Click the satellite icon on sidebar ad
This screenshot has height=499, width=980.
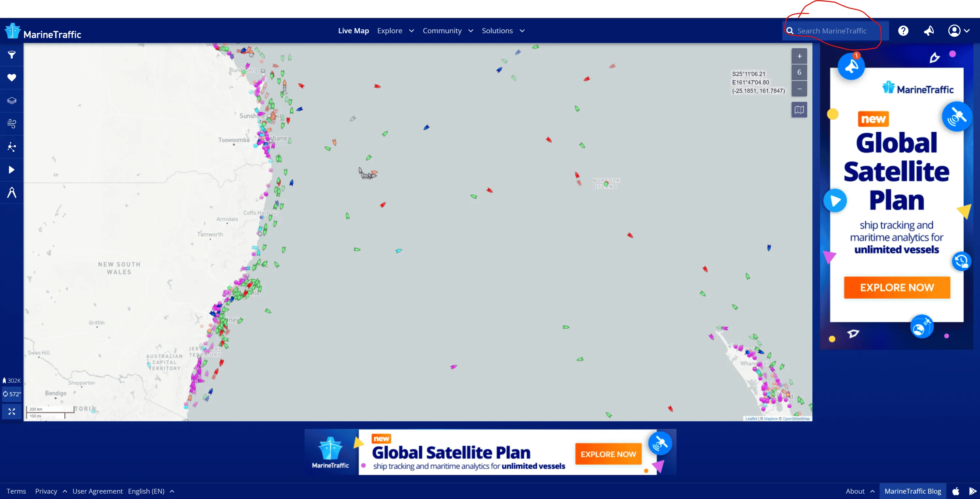[x=957, y=116]
